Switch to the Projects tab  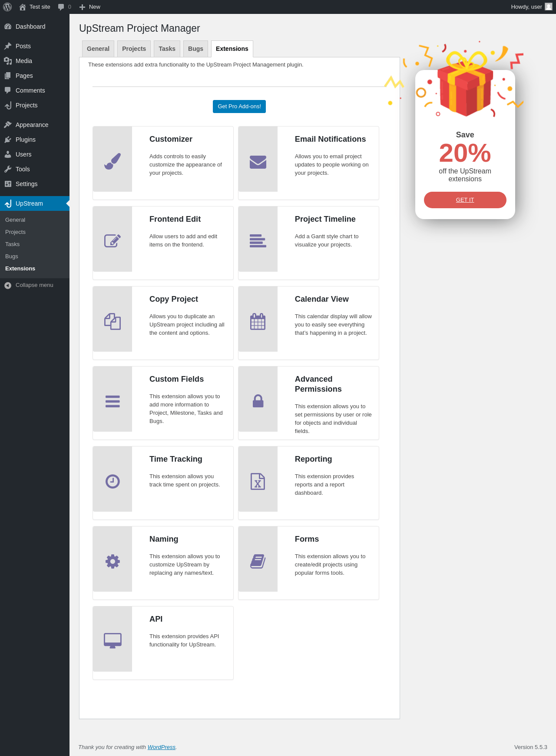point(134,49)
